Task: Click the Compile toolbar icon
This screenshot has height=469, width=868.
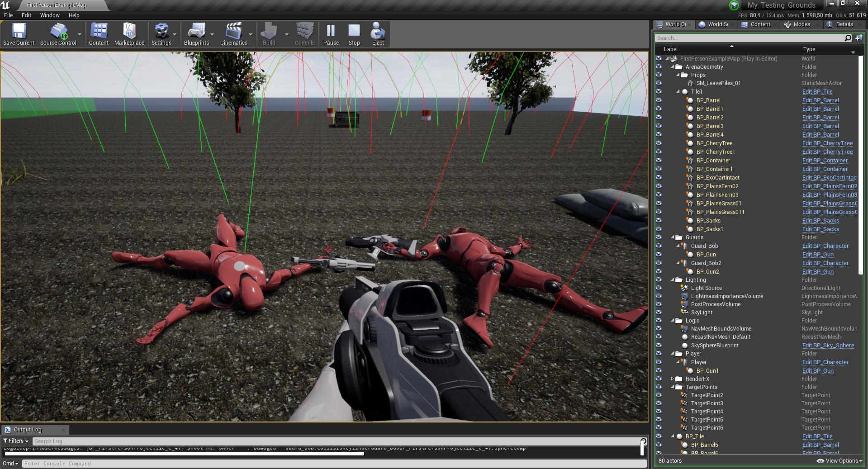Action: coord(304,34)
